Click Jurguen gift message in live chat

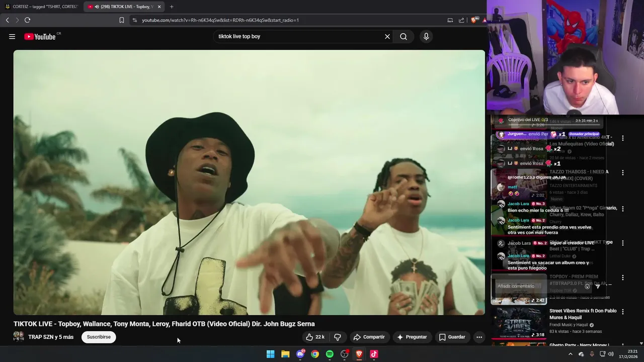(531, 134)
